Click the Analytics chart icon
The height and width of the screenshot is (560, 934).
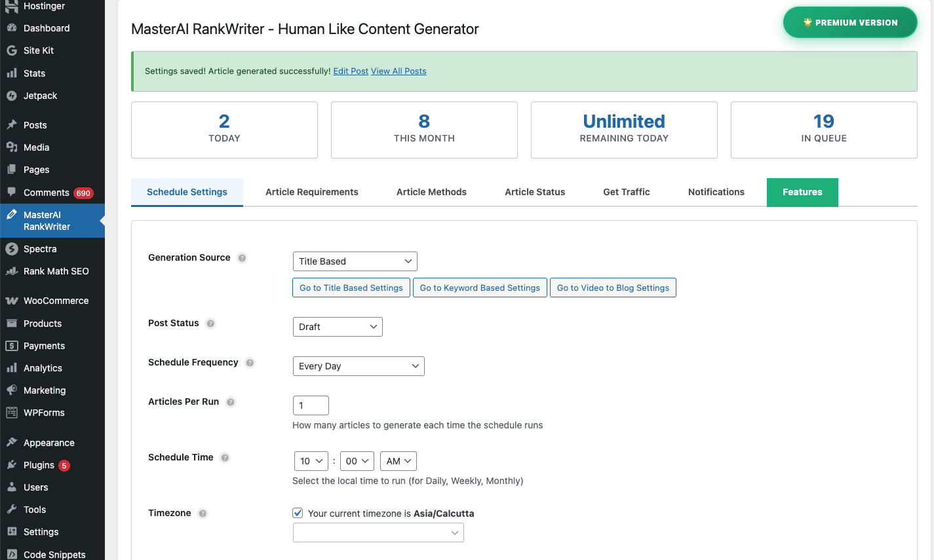[12, 368]
